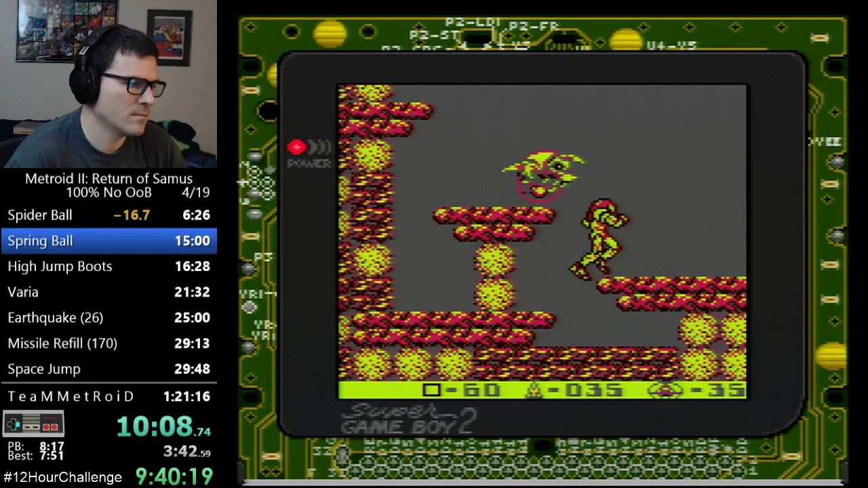Click the floating green enemy creature
868x488 pixels.
[x=544, y=176]
